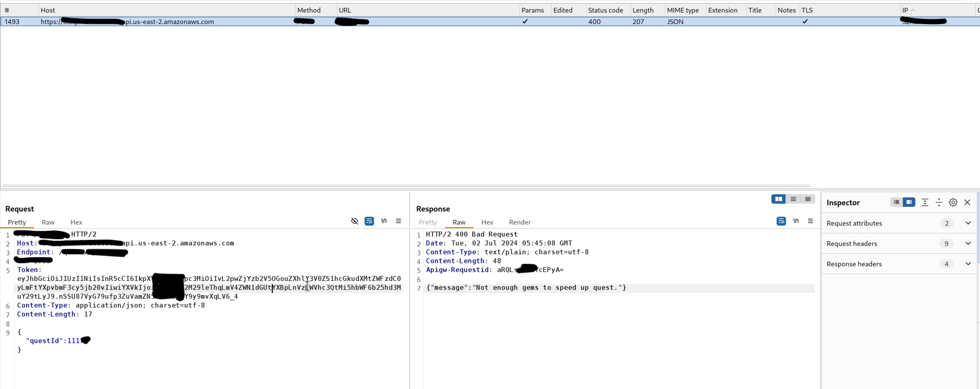Switch Request view to Hex tab
Viewport: 980px width, 389px height.
[x=76, y=222]
